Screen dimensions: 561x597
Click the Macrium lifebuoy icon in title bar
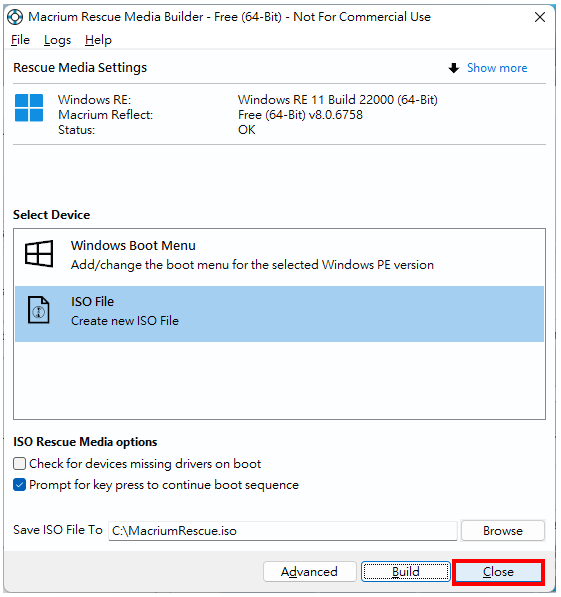click(15, 17)
